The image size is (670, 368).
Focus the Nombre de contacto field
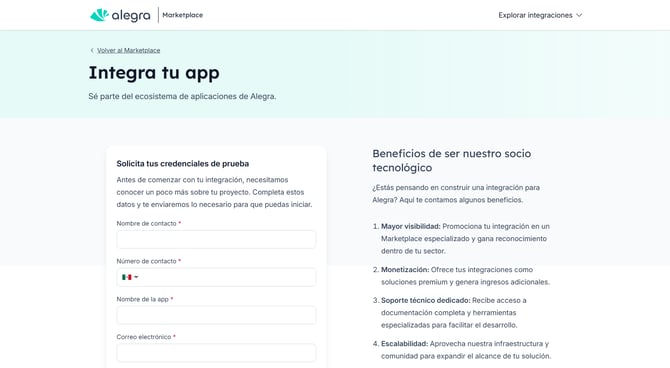[216, 239]
